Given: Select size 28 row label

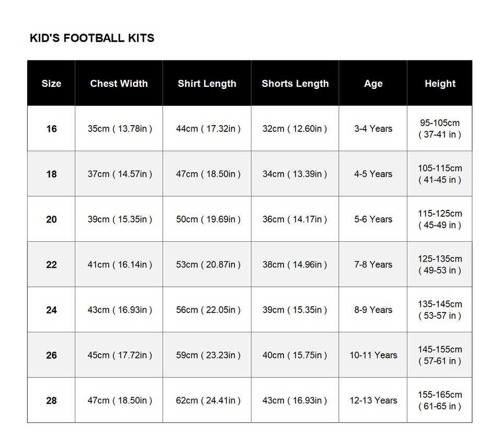Looking at the screenshot, I should coord(51,400).
